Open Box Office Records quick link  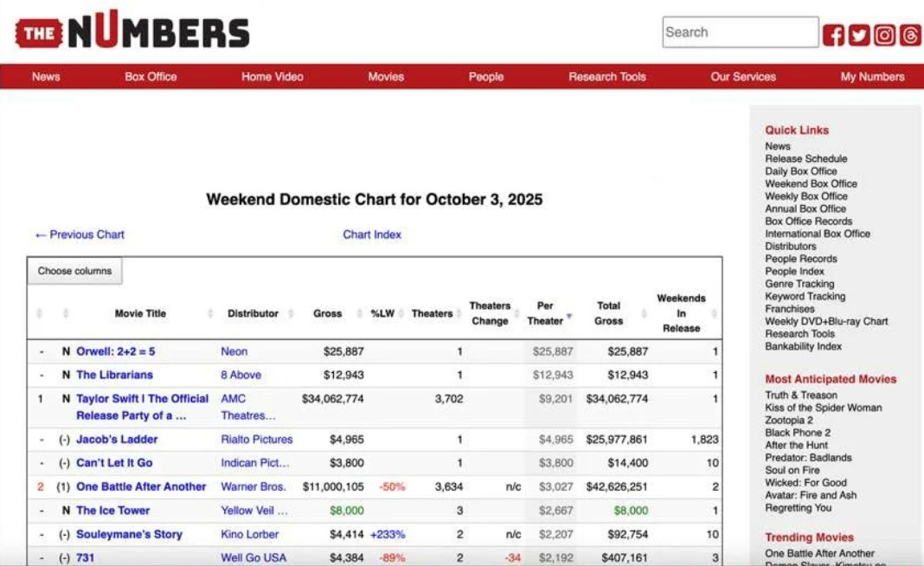(808, 221)
